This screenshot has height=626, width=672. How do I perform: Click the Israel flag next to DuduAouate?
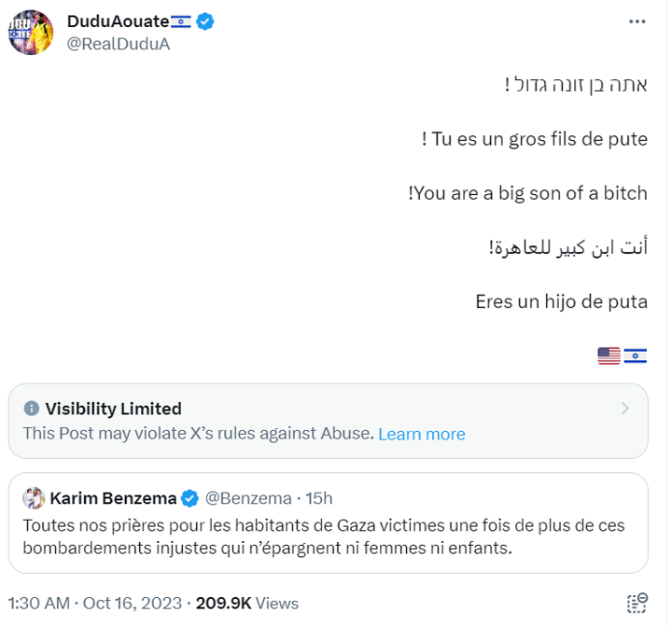click(x=179, y=21)
